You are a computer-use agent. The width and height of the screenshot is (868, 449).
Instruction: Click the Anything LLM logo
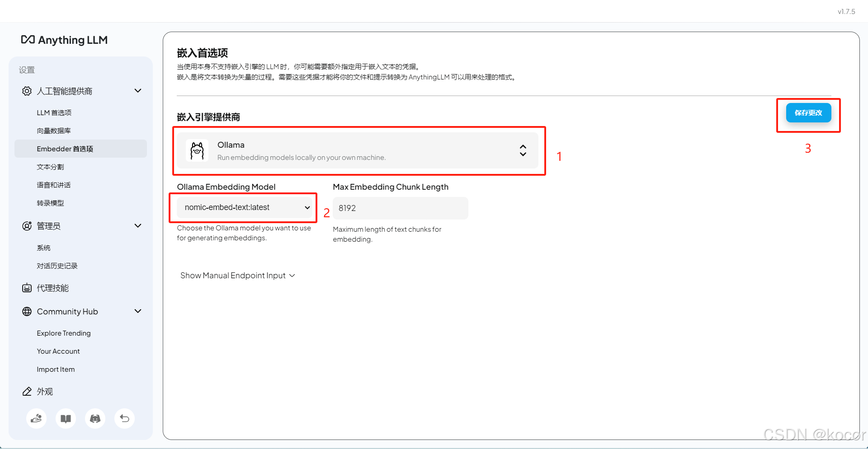pos(64,40)
